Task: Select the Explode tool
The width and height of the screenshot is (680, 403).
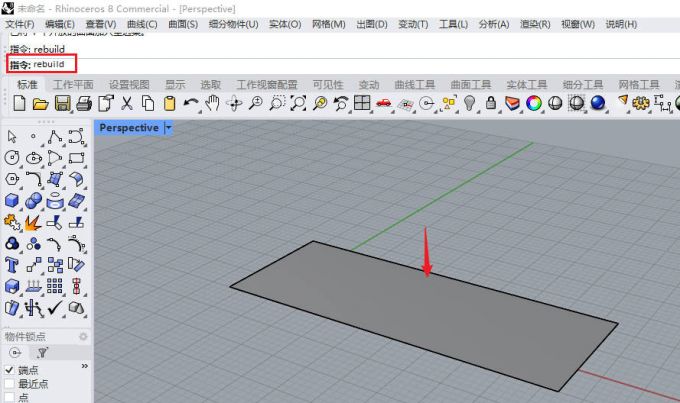Action: [x=33, y=223]
